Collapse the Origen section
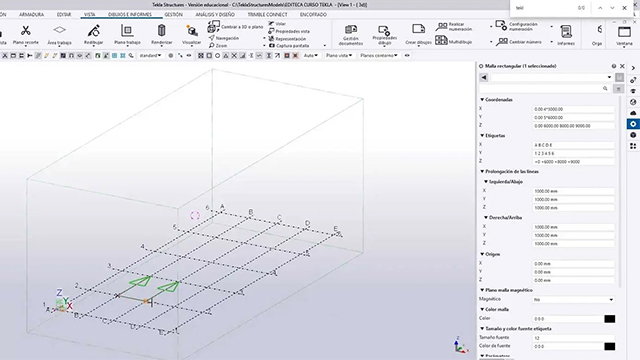Viewport: 640px width, 360px height. (x=482, y=254)
